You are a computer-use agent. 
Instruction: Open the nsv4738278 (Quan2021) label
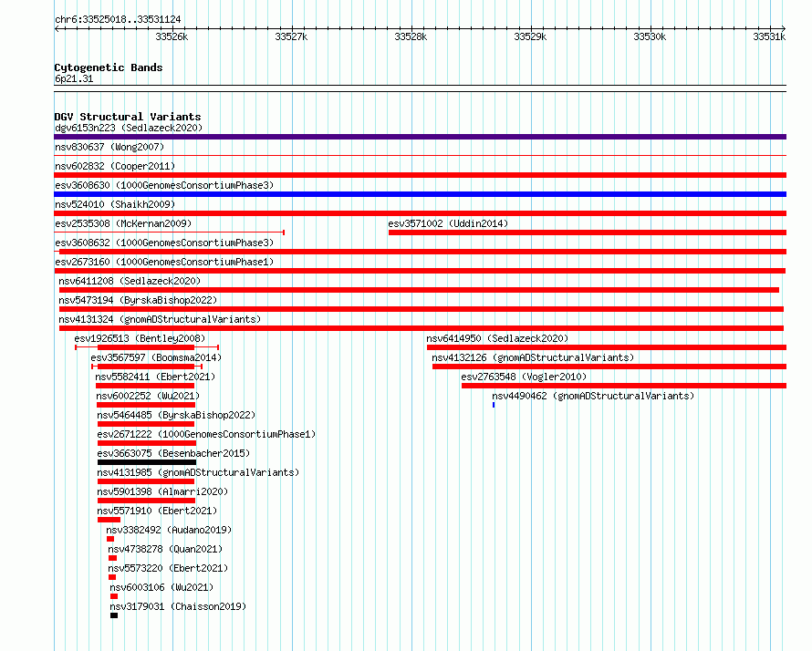(165, 549)
